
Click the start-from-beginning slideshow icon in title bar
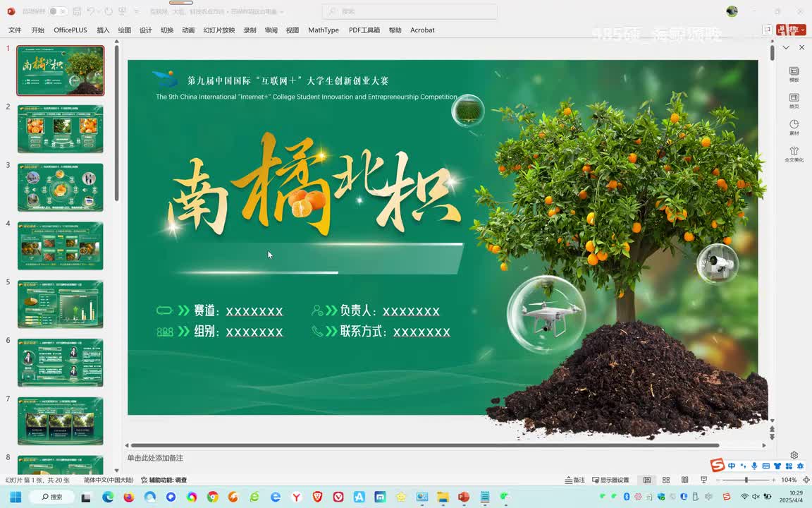122,11
